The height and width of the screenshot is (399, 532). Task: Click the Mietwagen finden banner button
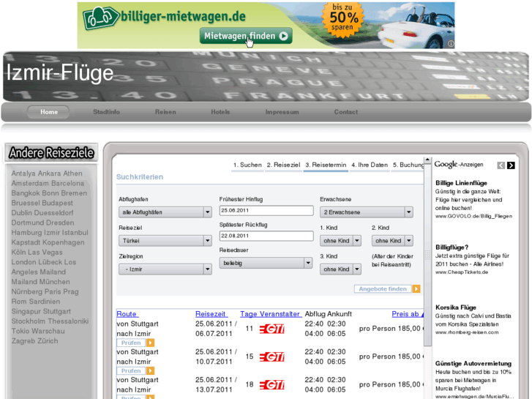pos(246,36)
